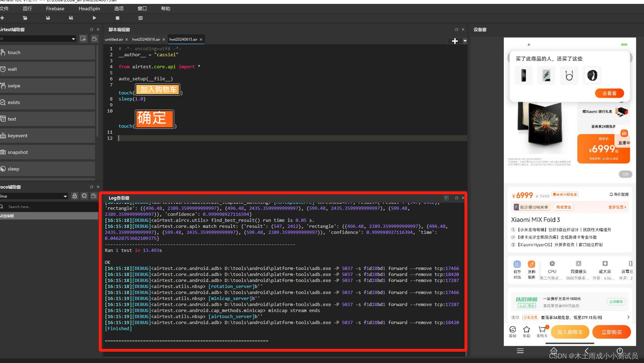
Task: Float the Poco辅助窗 panel
Action: (91, 187)
